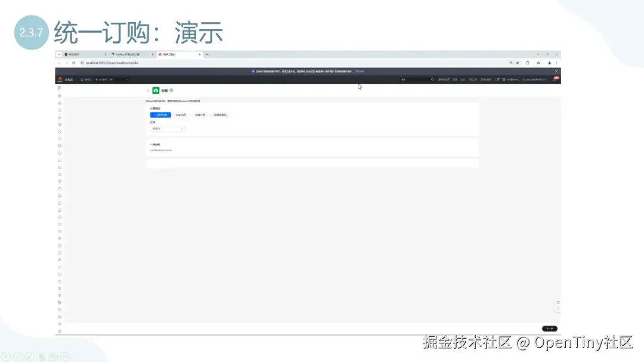The height and width of the screenshot is (362, 644).
Task: Open the notifications icon with red badge
Action: 555,79
